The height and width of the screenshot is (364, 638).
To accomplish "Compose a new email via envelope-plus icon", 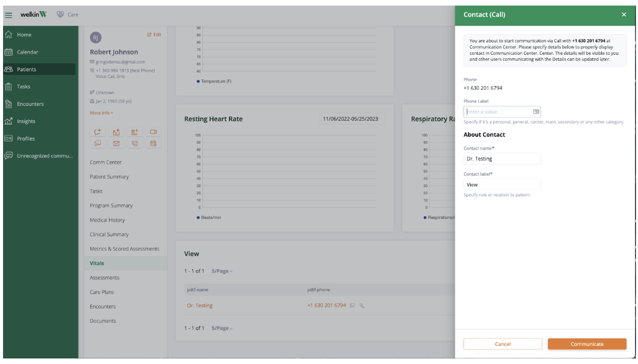I will (x=116, y=132).
